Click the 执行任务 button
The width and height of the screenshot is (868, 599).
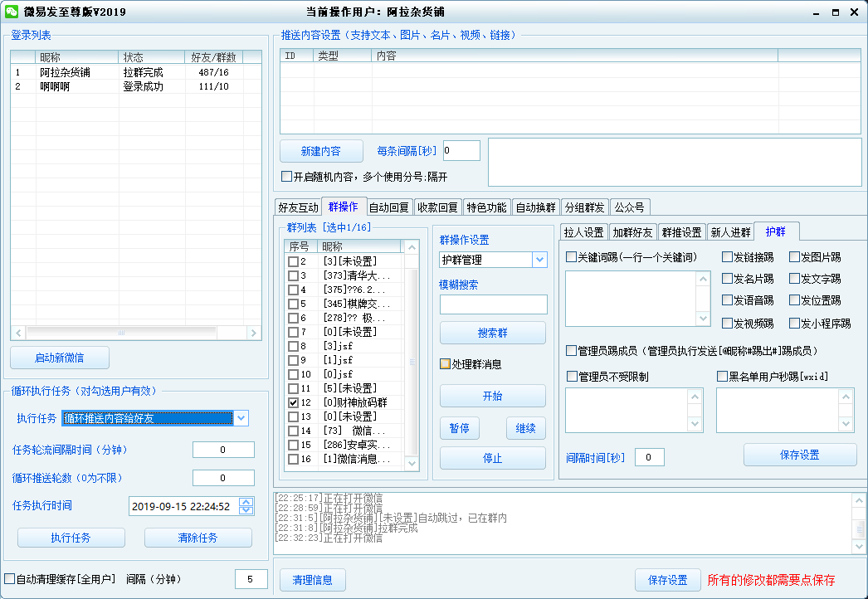[x=71, y=538]
